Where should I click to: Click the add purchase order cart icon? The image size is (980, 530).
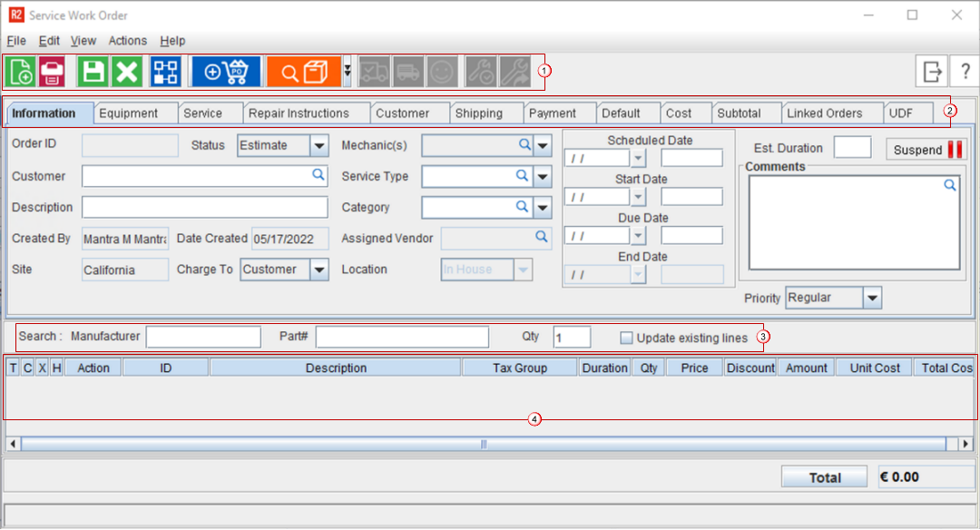(x=226, y=72)
